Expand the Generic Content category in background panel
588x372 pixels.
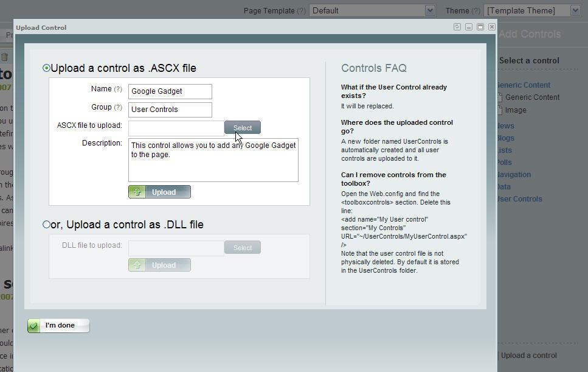tap(524, 85)
